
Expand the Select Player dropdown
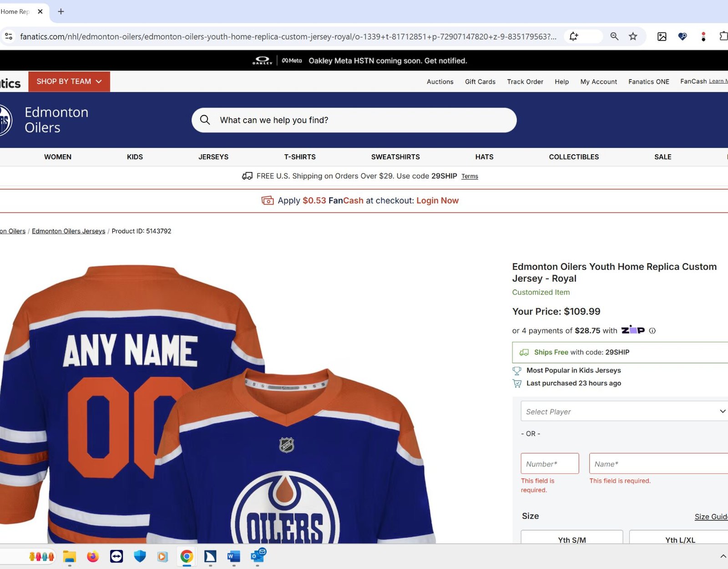(624, 411)
